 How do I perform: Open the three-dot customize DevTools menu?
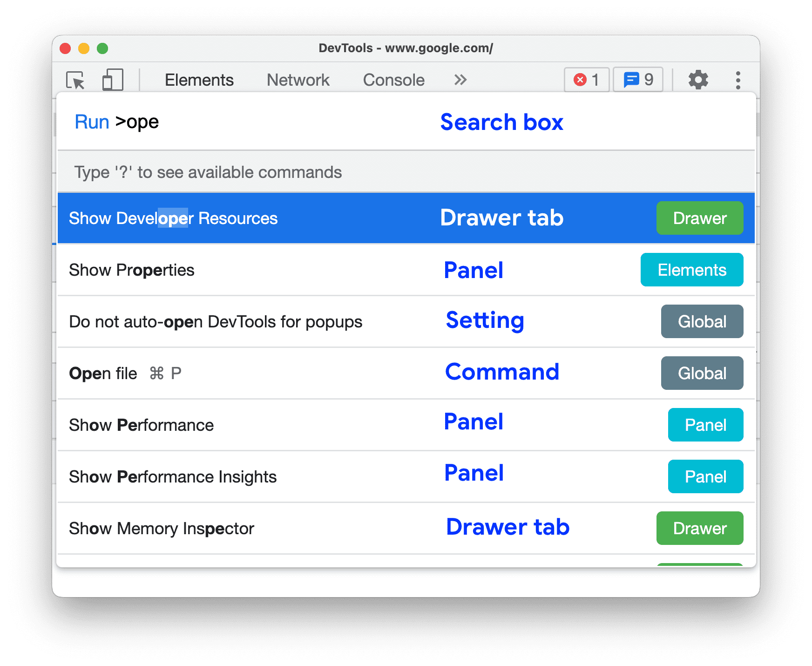tap(738, 79)
